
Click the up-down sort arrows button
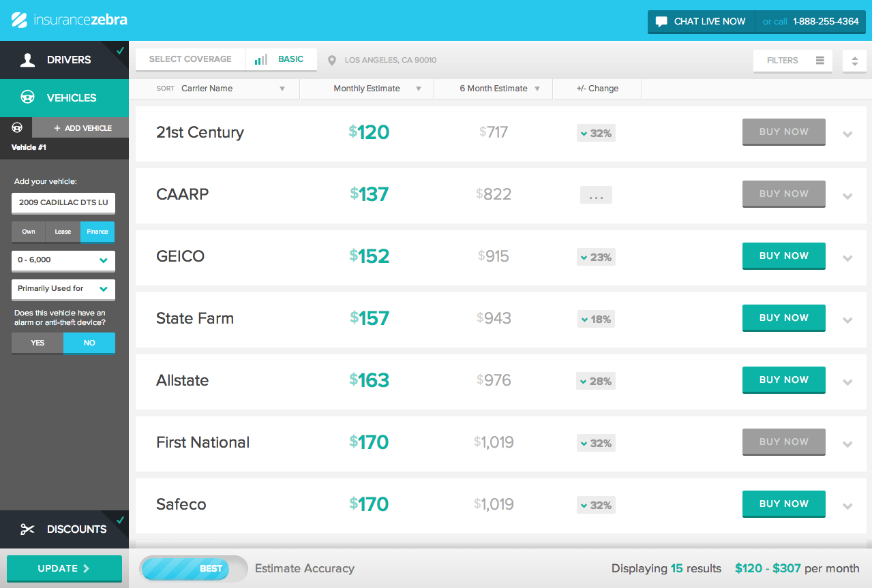(854, 61)
